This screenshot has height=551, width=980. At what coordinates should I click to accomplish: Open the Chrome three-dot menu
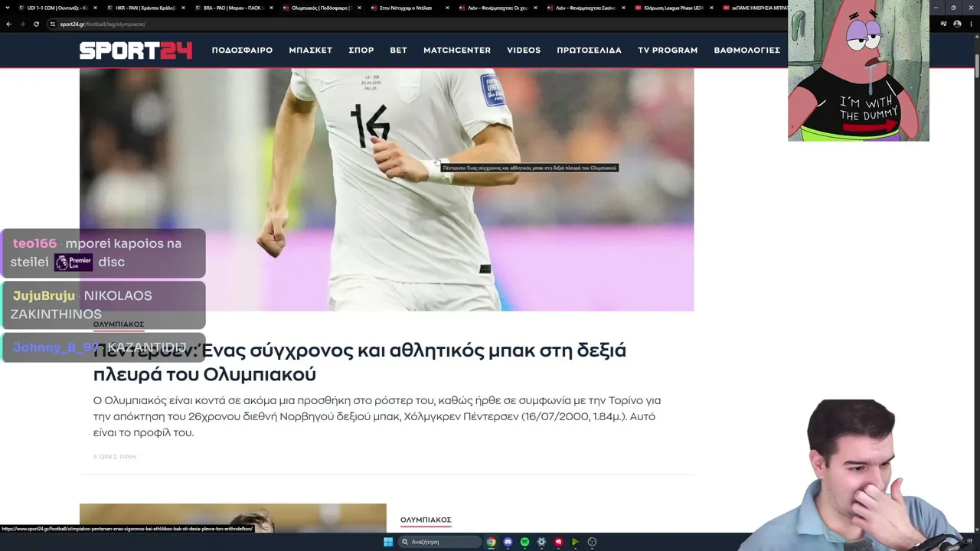[972, 24]
